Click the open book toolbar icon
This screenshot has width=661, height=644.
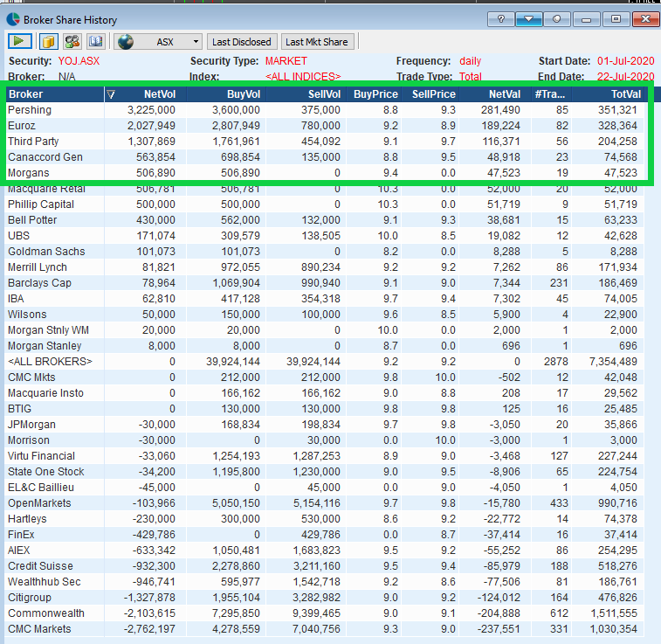tap(96, 41)
